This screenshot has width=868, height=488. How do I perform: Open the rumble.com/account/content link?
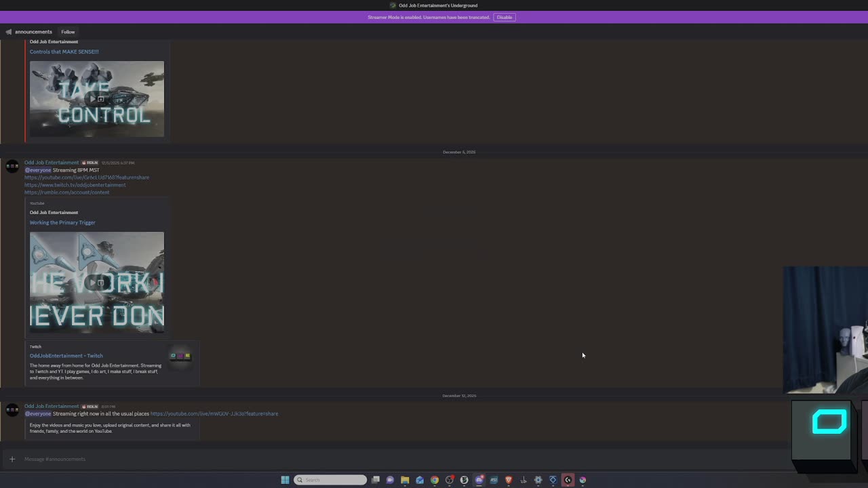click(66, 192)
